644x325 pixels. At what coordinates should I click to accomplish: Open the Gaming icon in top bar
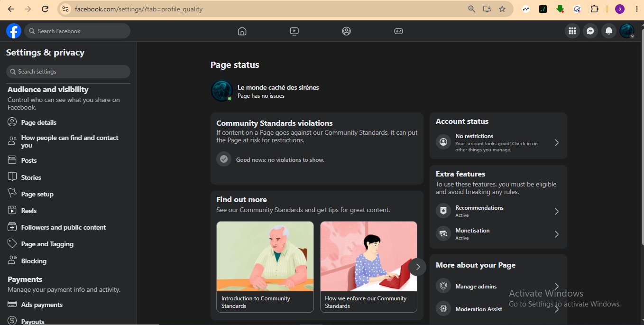pyautogui.click(x=398, y=31)
